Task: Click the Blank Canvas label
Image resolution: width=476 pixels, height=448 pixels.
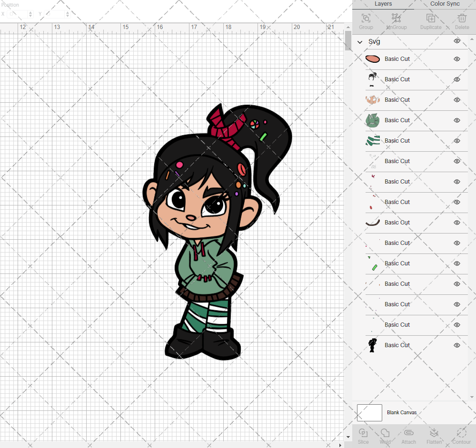Action: tap(402, 412)
